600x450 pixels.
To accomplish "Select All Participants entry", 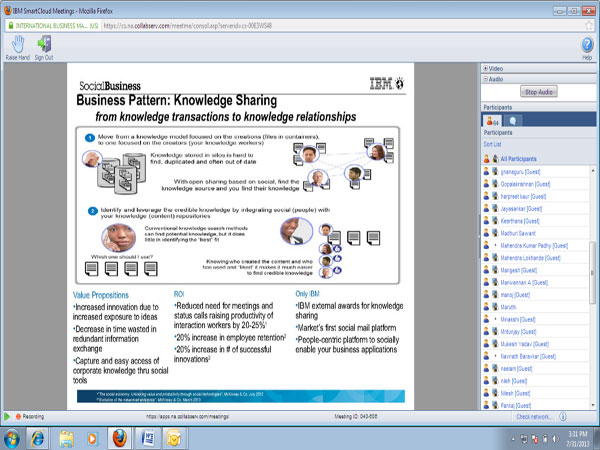I will [518, 158].
